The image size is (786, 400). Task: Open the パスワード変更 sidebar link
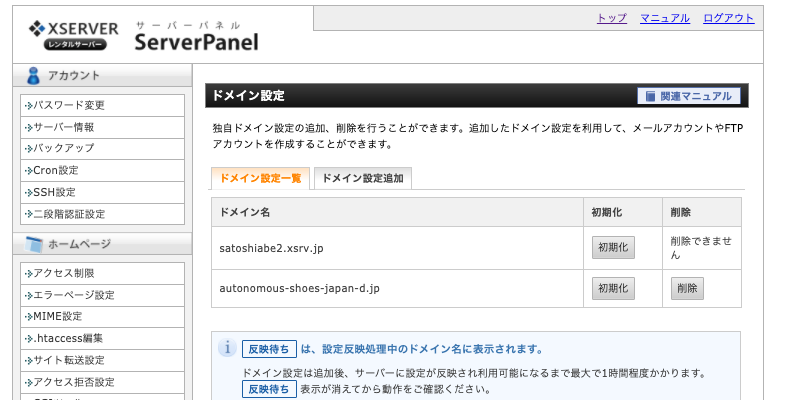coord(69,105)
